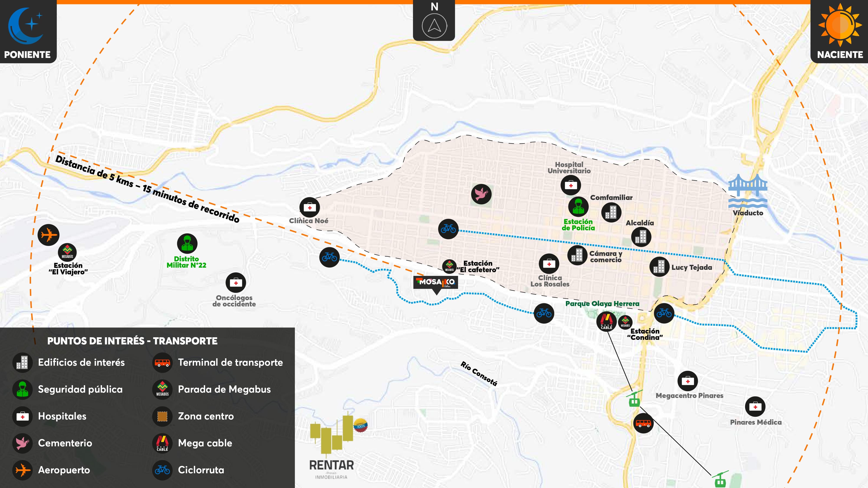
Task: Click the MOSAIKO project location marker
Action: [x=436, y=283]
